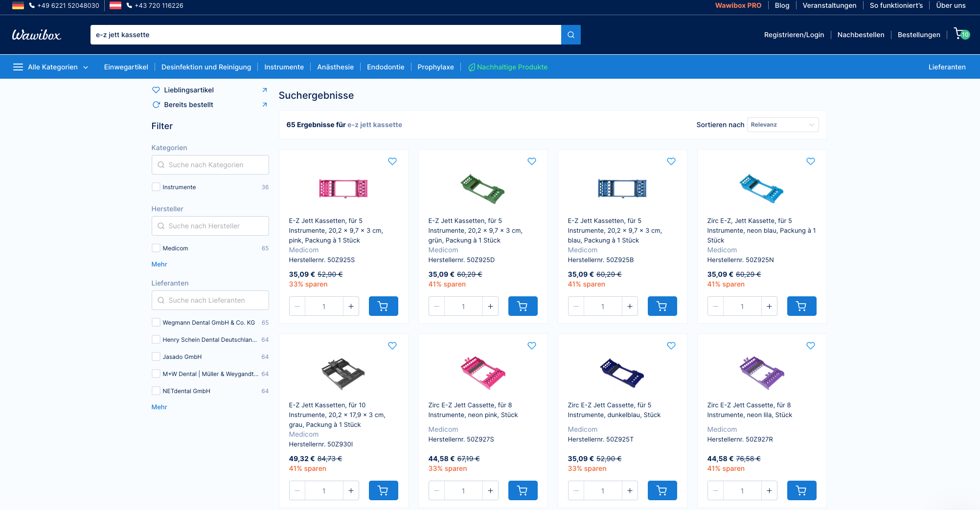Favorite the pink E-Z Jett Kassette 50Z925S
Viewport: 980px width, 510px height.
coord(392,161)
